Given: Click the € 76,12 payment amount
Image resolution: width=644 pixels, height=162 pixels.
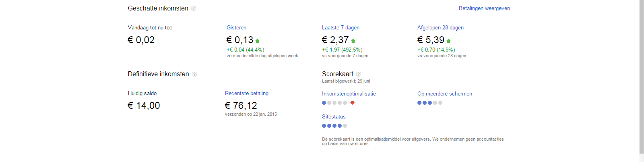Looking at the screenshot, I should pos(241,106).
